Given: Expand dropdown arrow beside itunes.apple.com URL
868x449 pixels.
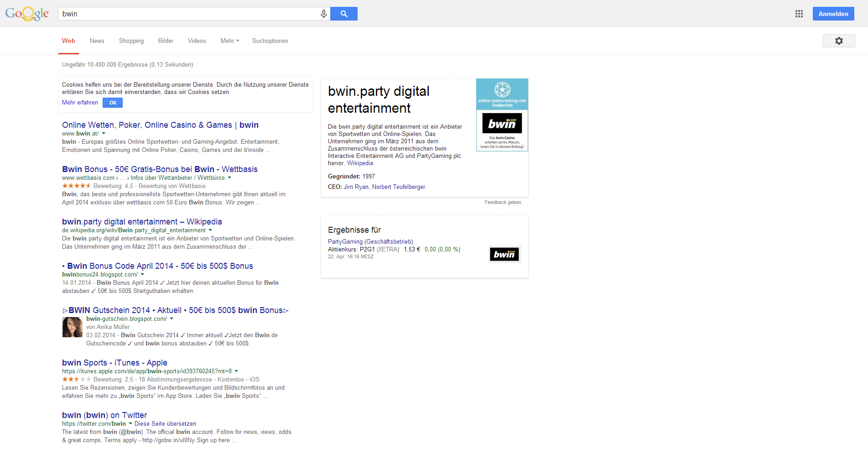Looking at the screenshot, I should click(x=236, y=371).
